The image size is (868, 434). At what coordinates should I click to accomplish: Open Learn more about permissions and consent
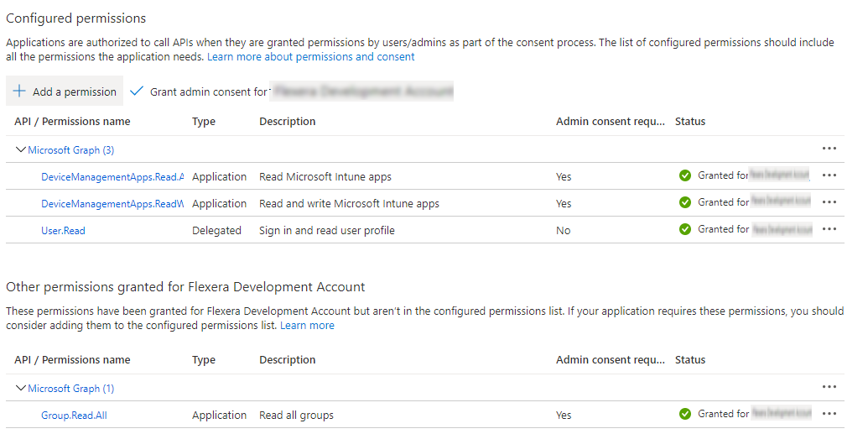pyautogui.click(x=311, y=57)
